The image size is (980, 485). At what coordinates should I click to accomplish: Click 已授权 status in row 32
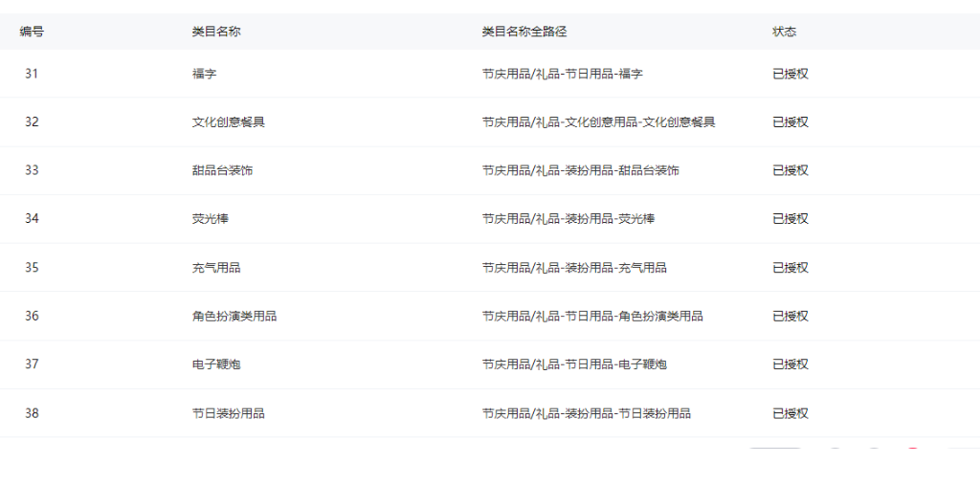pos(791,122)
